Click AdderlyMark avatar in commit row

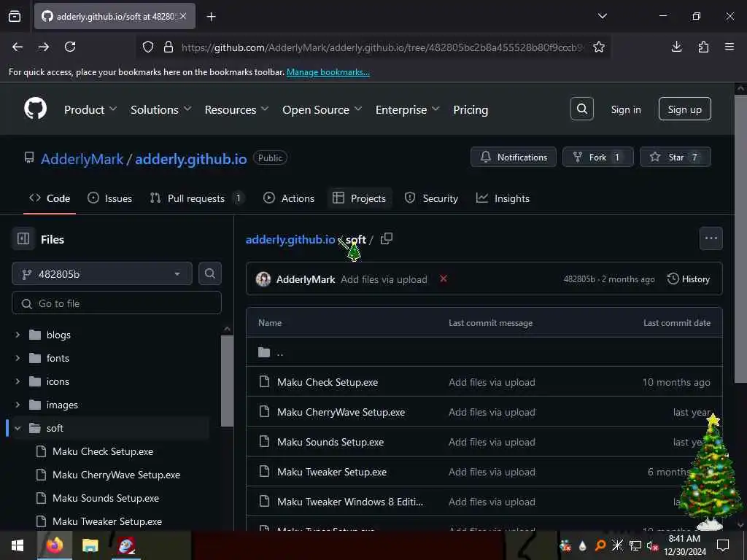coord(263,279)
